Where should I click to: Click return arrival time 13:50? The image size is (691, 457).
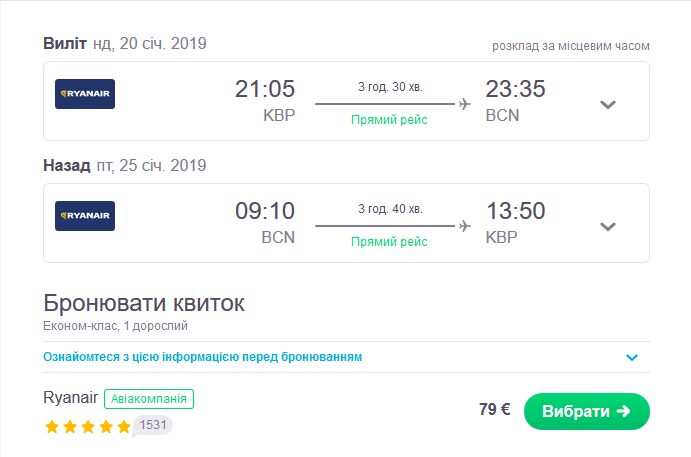point(515,211)
